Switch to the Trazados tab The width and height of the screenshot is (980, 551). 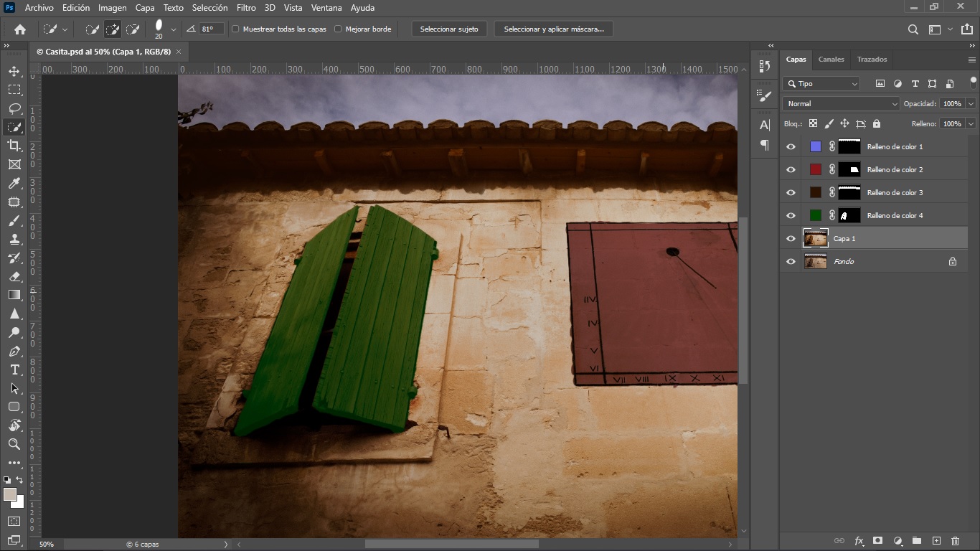click(x=872, y=60)
